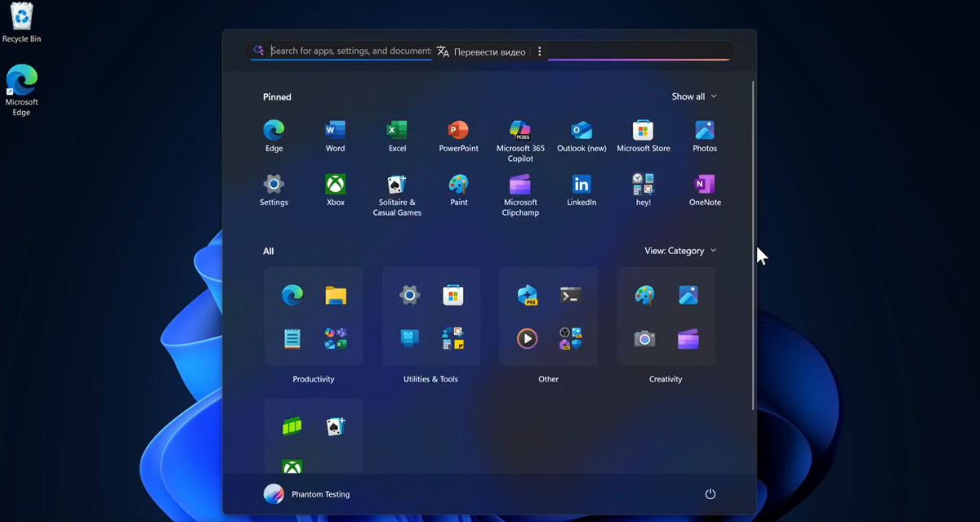Open the Utilities & Tools category label
The width and height of the screenshot is (980, 522).
click(x=431, y=379)
